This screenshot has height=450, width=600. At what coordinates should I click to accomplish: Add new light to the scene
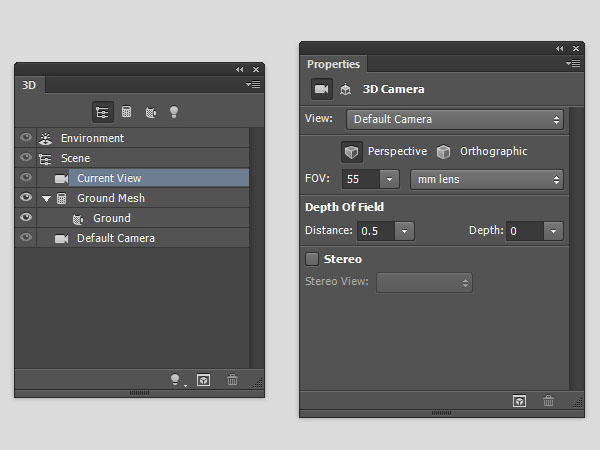point(176,380)
